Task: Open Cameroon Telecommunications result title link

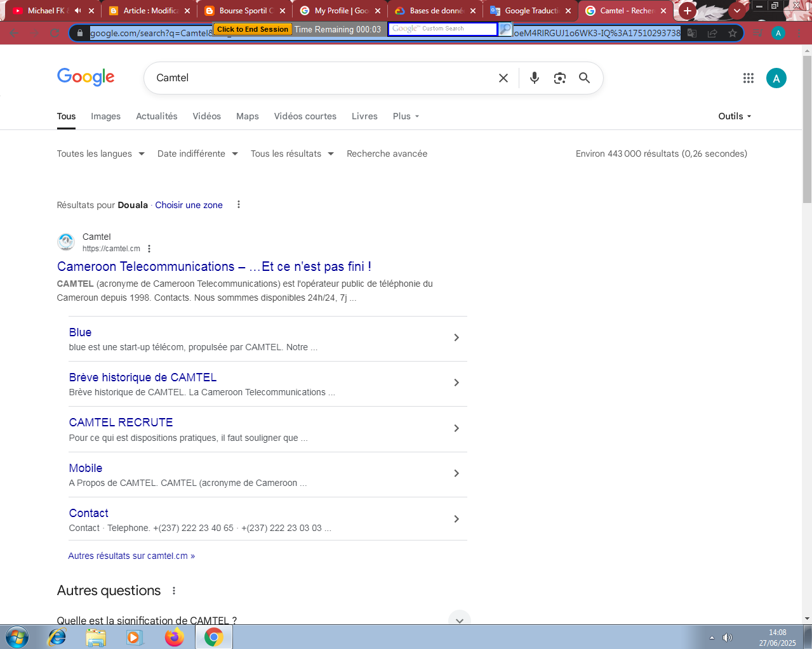Action: tap(214, 266)
